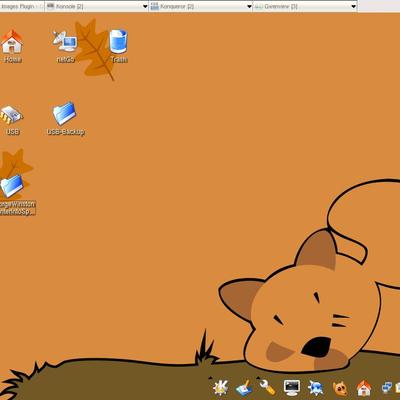Launch the fox head icon in panel
The height and width of the screenshot is (400, 400).
[340, 388]
